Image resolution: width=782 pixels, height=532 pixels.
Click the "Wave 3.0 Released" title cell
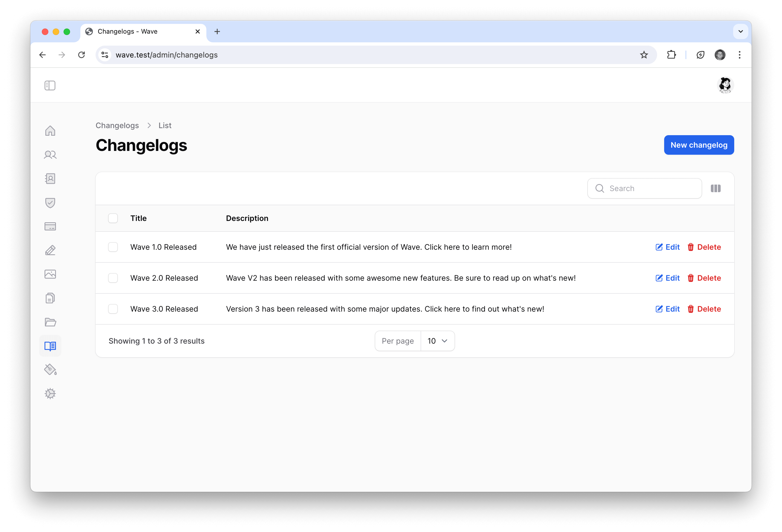164,309
